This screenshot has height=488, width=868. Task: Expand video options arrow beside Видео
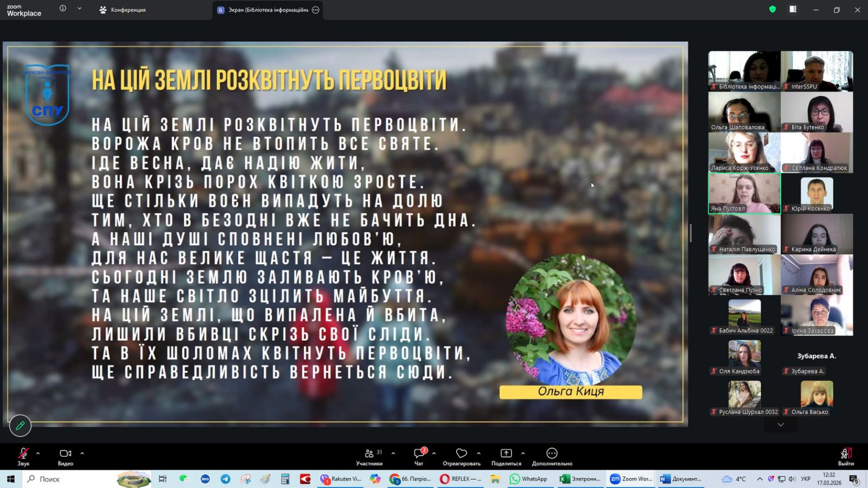82,453
